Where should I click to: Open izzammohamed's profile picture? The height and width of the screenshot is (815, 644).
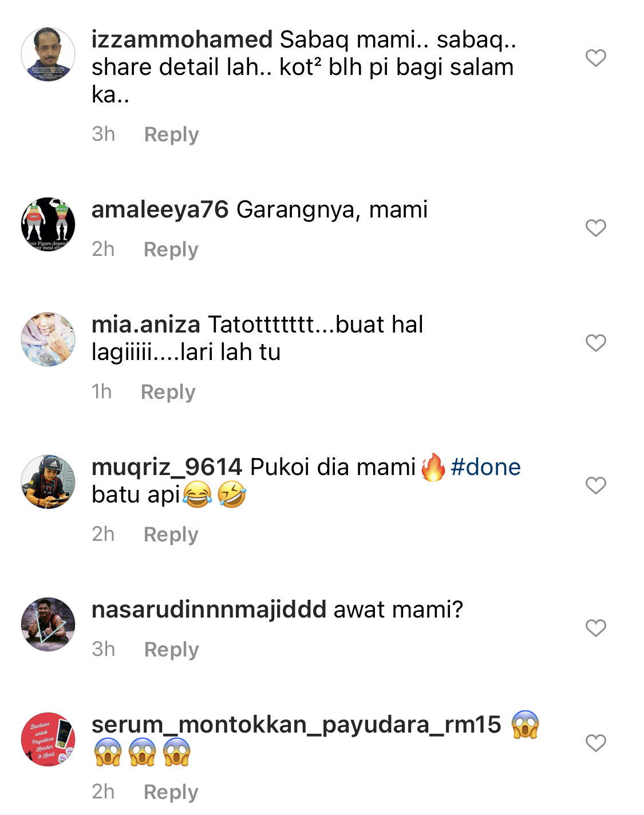point(48,54)
